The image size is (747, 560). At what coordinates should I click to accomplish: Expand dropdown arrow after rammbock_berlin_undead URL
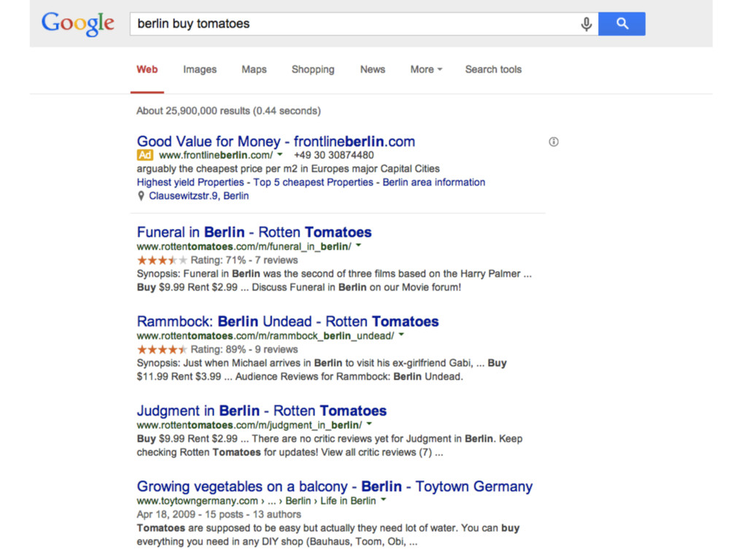pos(402,335)
